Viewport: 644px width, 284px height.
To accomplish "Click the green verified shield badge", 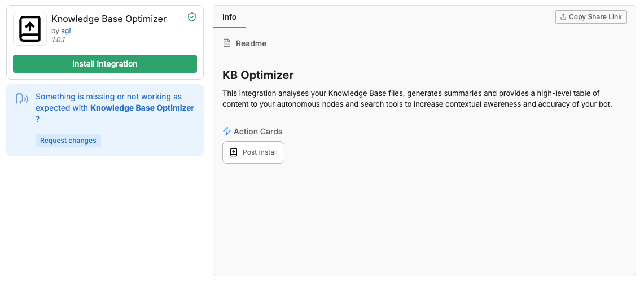I will [x=192, y=17].
